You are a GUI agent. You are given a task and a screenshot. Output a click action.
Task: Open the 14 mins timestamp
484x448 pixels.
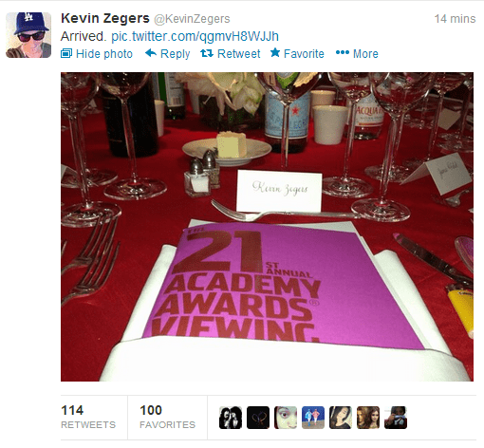pyautogui.click(x=455, y=19)
